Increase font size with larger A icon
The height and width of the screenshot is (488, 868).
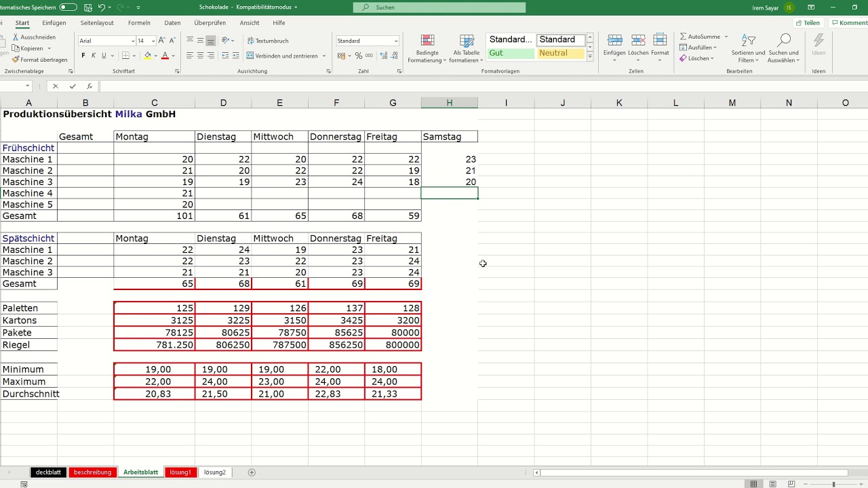161,41
